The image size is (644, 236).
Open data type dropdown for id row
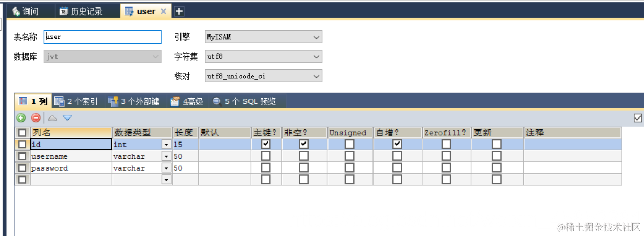[x=166, y=145]
